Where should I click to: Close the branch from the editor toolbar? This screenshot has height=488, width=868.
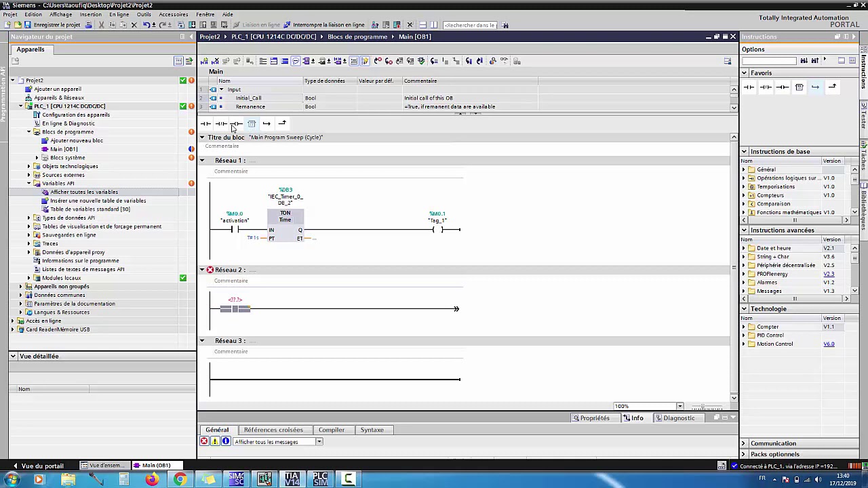[x=282, y=123]
